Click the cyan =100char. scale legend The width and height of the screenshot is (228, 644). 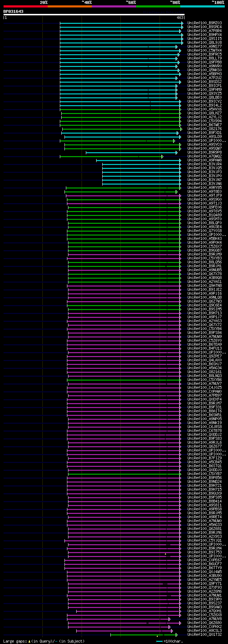pos(170,641)
